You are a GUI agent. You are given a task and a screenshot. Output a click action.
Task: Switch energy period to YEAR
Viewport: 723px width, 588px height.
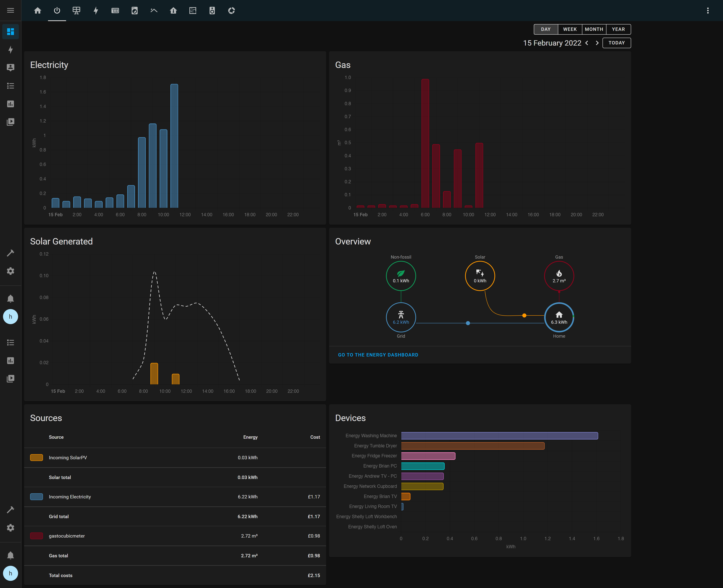coord(618,29)
